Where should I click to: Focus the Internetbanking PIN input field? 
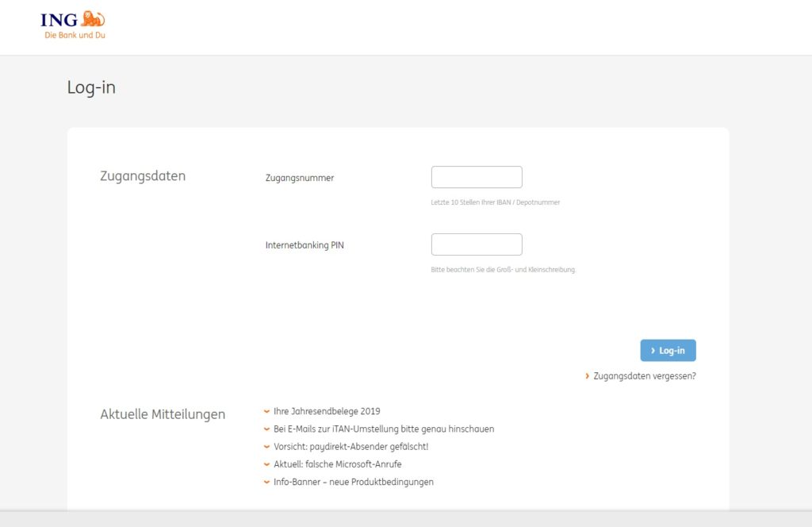(x=477, y=244)
